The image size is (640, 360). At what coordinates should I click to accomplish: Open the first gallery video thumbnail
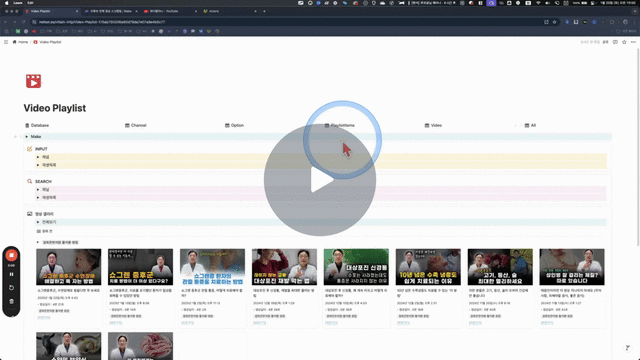(69, 267)
